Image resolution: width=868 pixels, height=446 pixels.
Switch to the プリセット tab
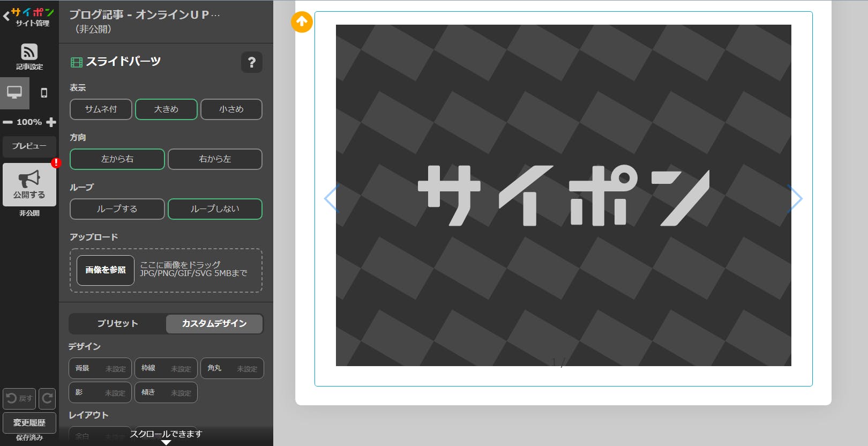(117, 324)
